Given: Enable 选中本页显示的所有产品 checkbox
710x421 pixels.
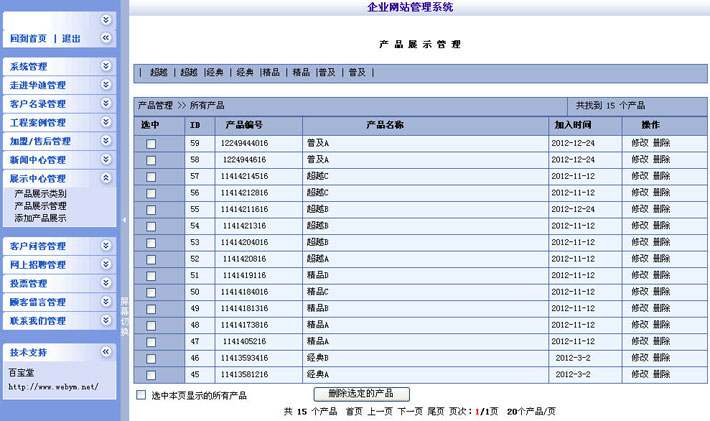Looking at the screenshot, I should 141,395.
